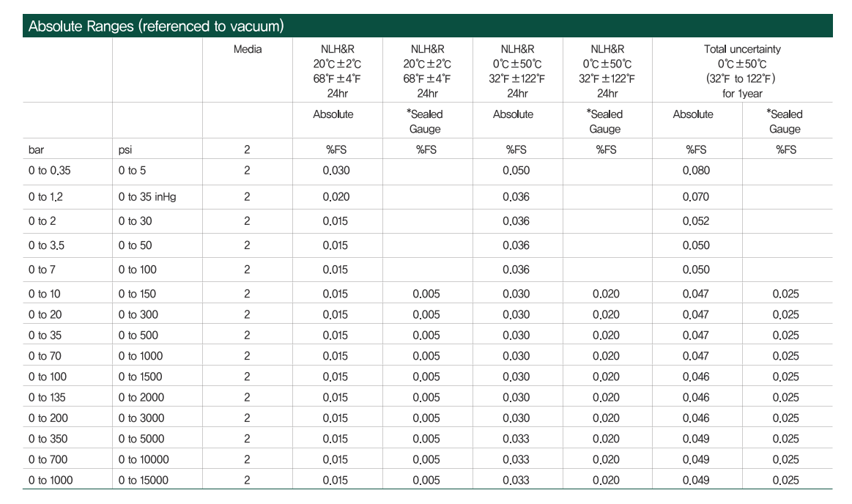Select the "psi" unit label
The height and width of the screenshot is (504, 852).
tap(125, 150)
